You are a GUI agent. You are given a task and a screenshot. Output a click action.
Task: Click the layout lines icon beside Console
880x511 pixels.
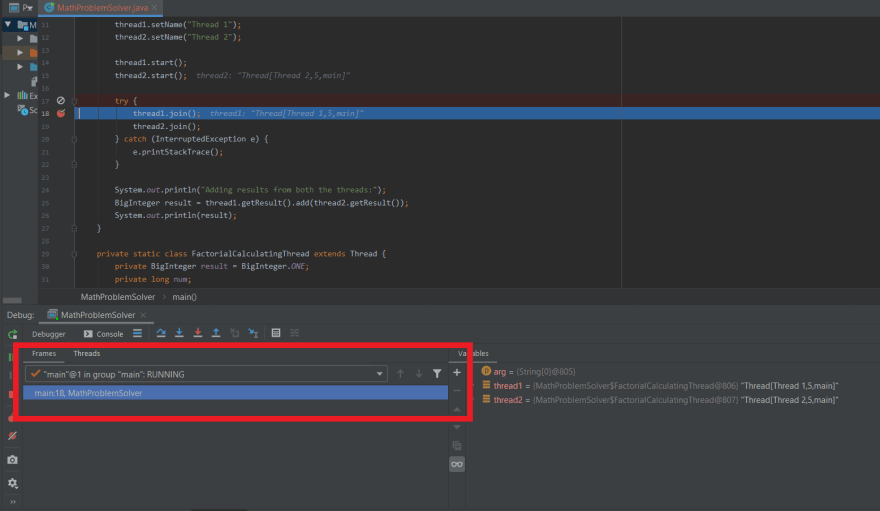click(138, 333)
